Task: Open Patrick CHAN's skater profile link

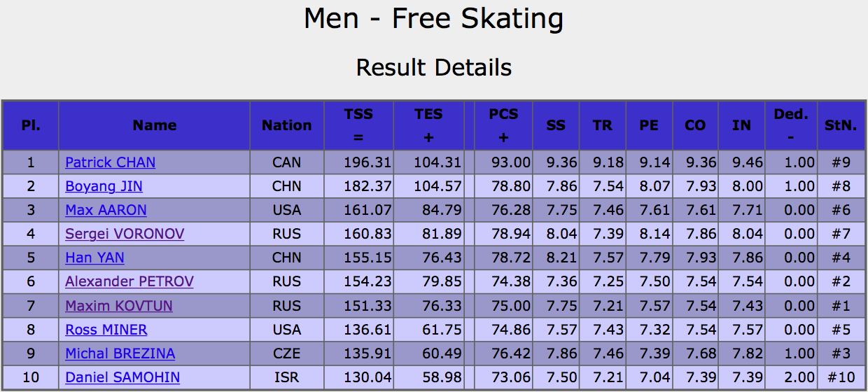Action: pos(111,162)
